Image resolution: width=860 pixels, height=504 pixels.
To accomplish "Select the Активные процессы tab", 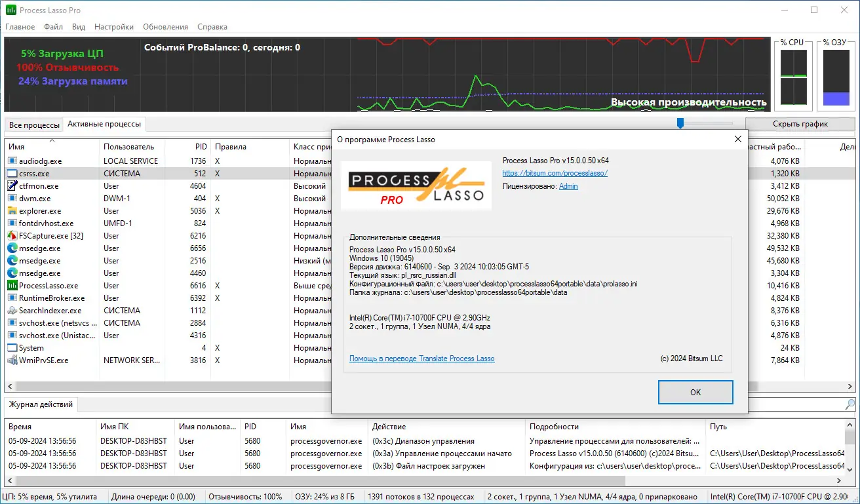I will tap(104, 124).
